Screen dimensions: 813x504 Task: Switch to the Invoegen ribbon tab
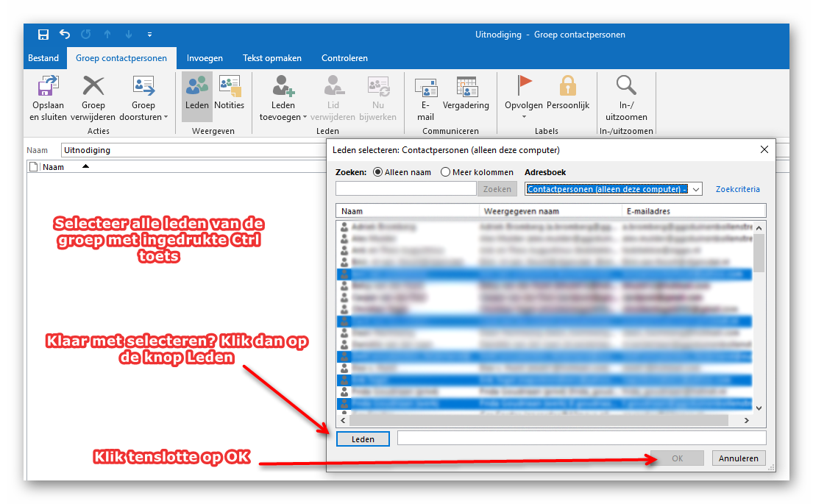point(205,58)
